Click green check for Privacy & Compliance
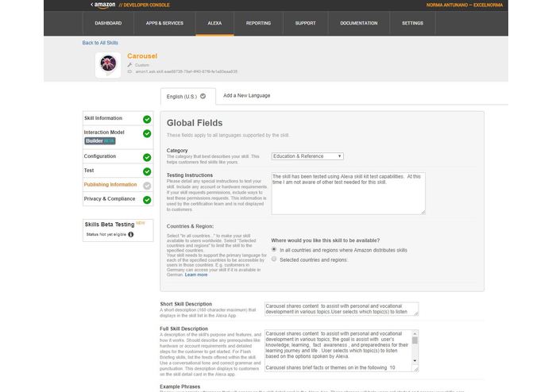Image resolution: width=552 pixels, height=392 pixels. pyautogui.click(x=147, y=200)
